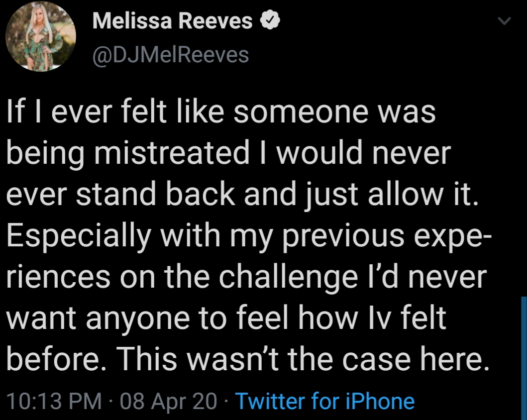
Task: Follow the Twitter for iPhone source link
Action: pyautogui.click(x=325, y=401)
